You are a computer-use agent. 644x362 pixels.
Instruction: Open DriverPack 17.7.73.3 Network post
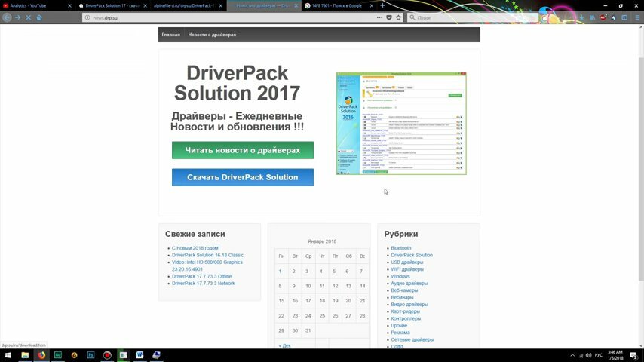[x=204, y=284]
